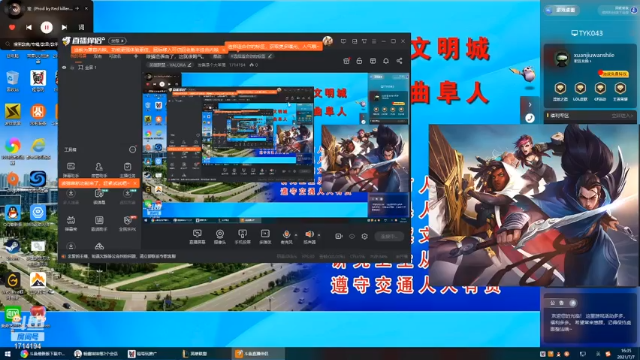The image size is (640, 360).
Task: Add mobile screen cast source
Action: tap(242, 236)
